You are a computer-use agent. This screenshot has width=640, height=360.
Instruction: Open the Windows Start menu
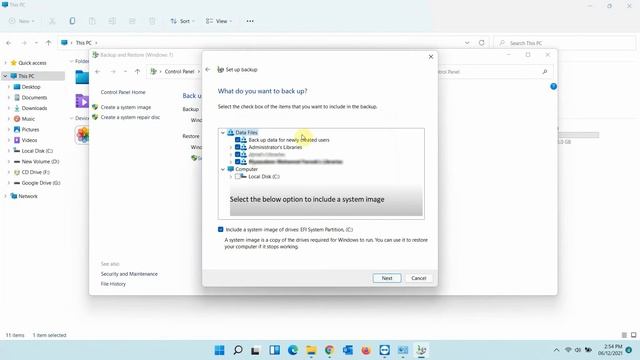[219, 350]
